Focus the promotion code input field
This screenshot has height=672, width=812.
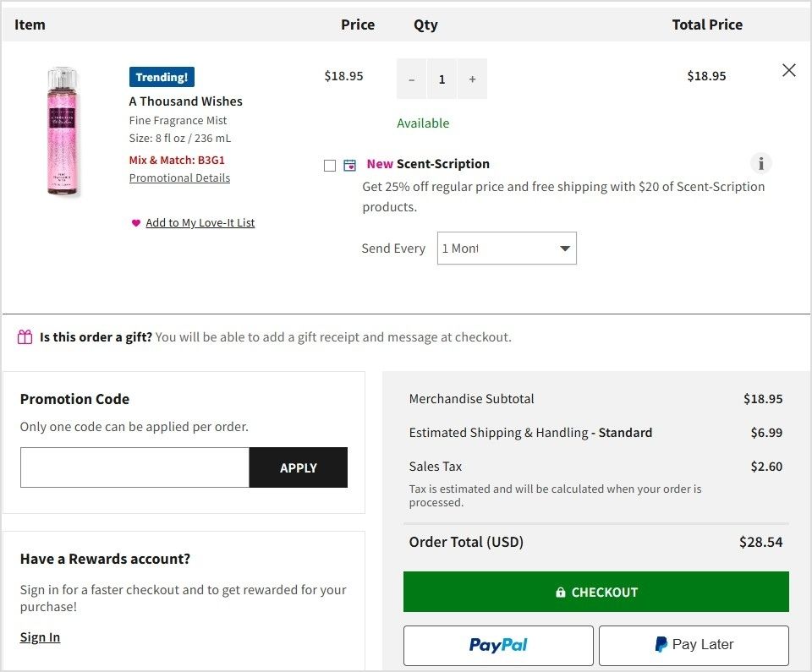coord(134,467)
